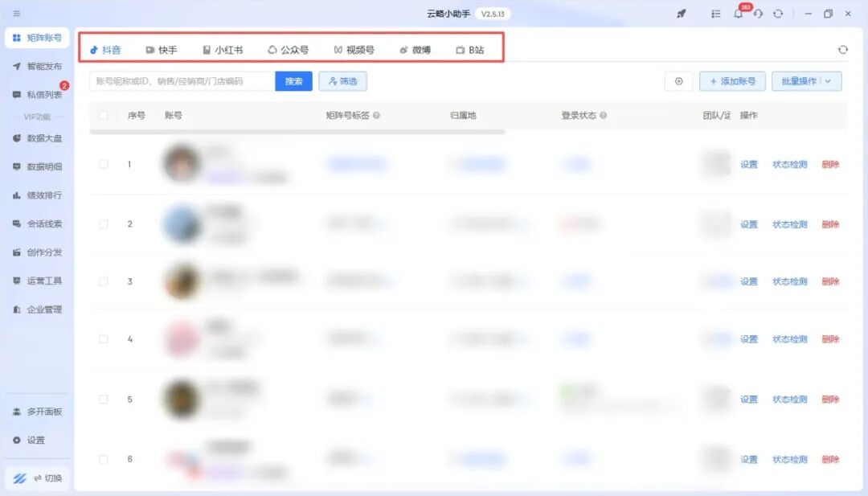Open 绩效排行 in sidebar
This screenshot has height=496, width=868.
coord(37,195)
